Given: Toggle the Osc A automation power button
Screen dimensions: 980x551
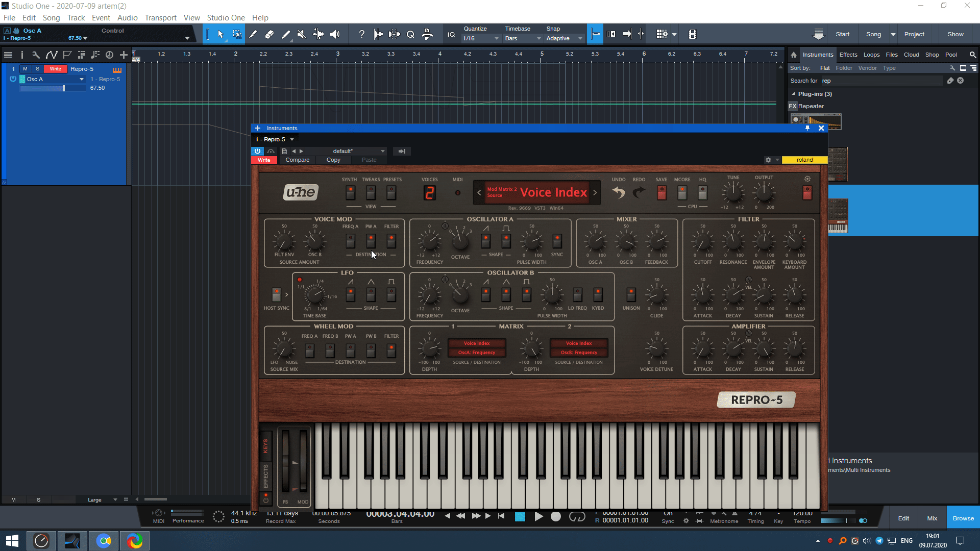Looking at the screenshot, I should coord(13,79).
